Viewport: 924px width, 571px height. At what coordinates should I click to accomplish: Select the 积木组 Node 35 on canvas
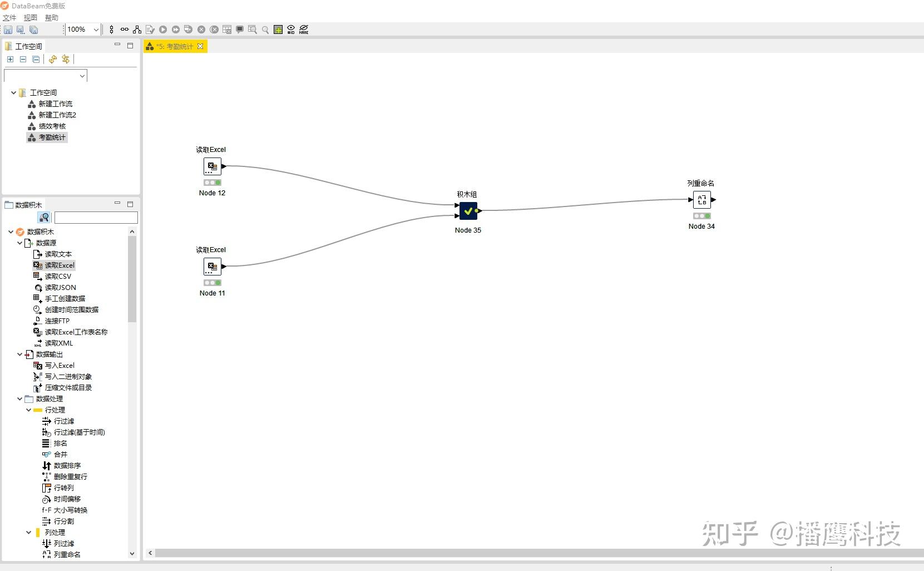tap(468, 211)
